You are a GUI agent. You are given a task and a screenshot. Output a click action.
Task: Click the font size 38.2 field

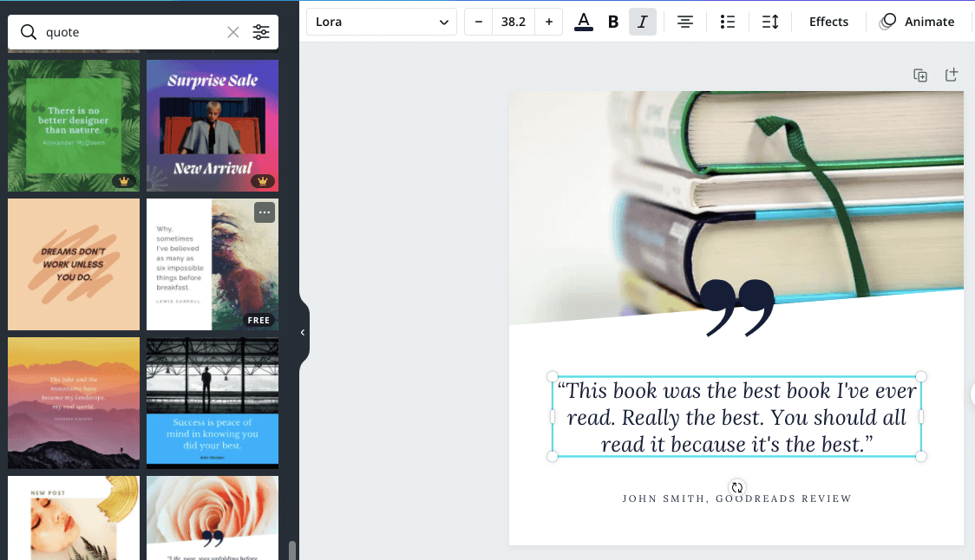pos(514,22)
